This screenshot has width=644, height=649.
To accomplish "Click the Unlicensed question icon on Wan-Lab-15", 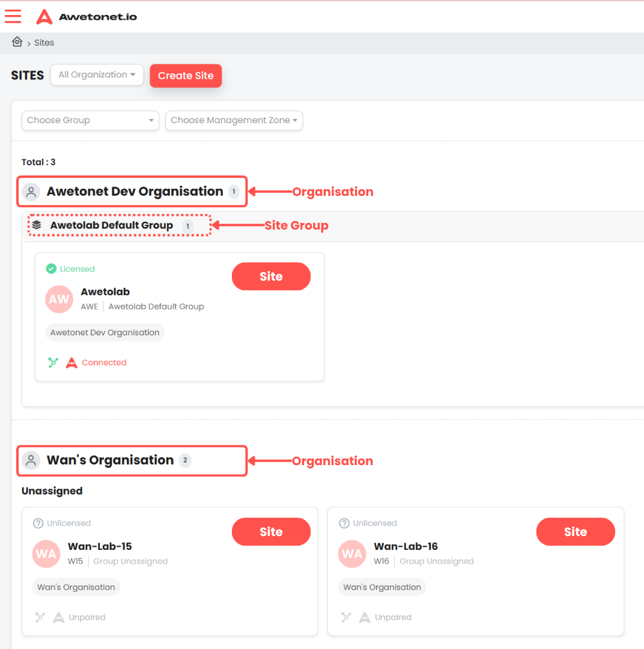I will [x=38, y=523].
